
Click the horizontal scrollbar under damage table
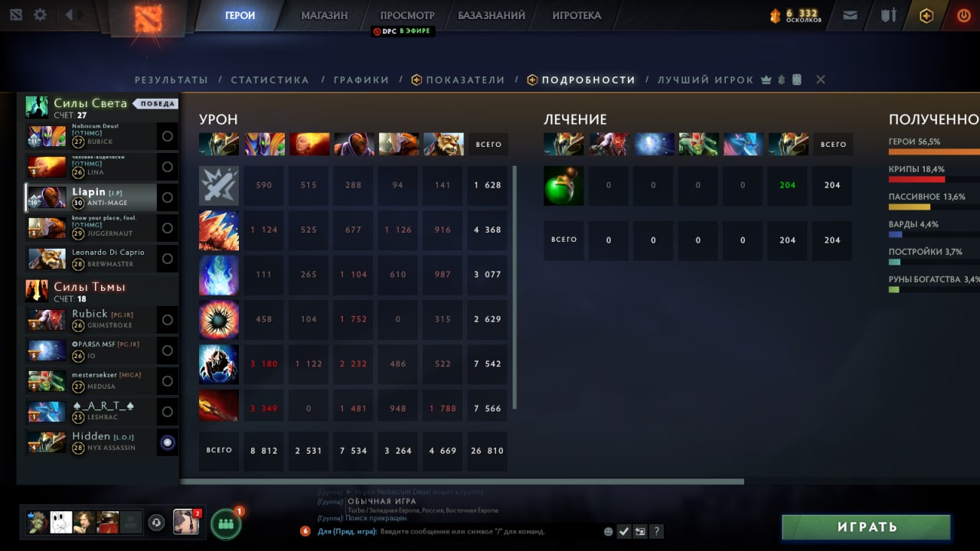point(462,482)
